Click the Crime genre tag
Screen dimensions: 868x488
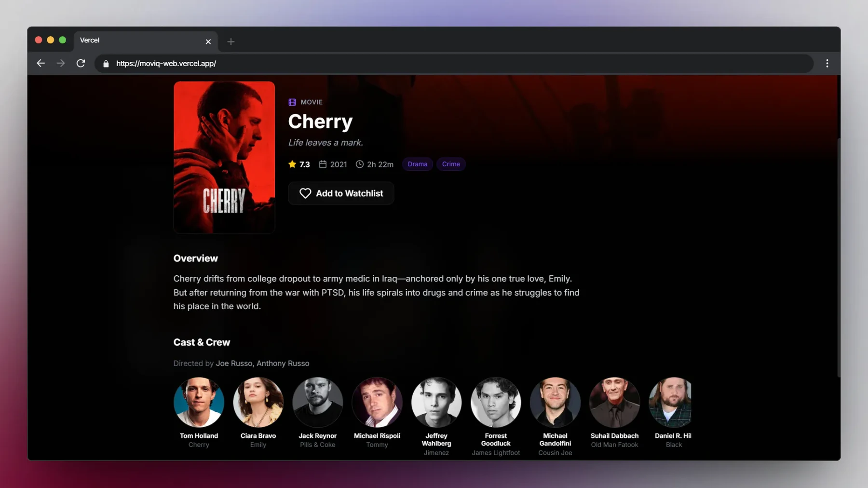pyautogui.click(x=451, y=164)
